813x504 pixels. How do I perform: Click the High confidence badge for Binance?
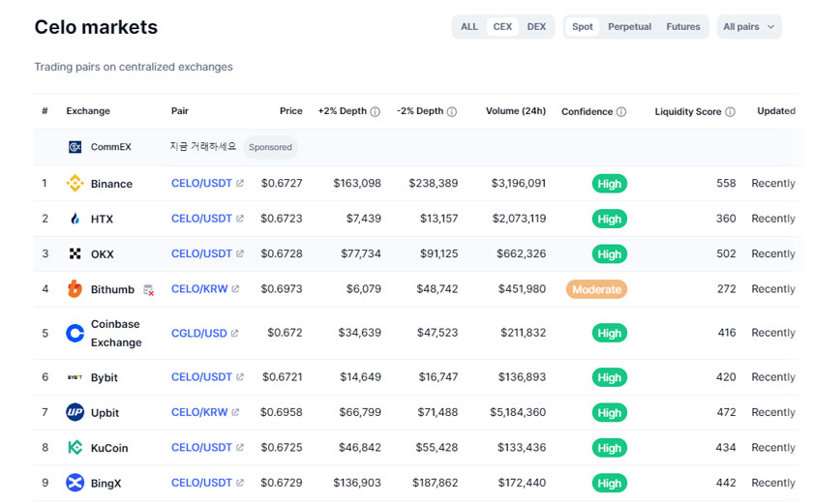click(609, 184)
